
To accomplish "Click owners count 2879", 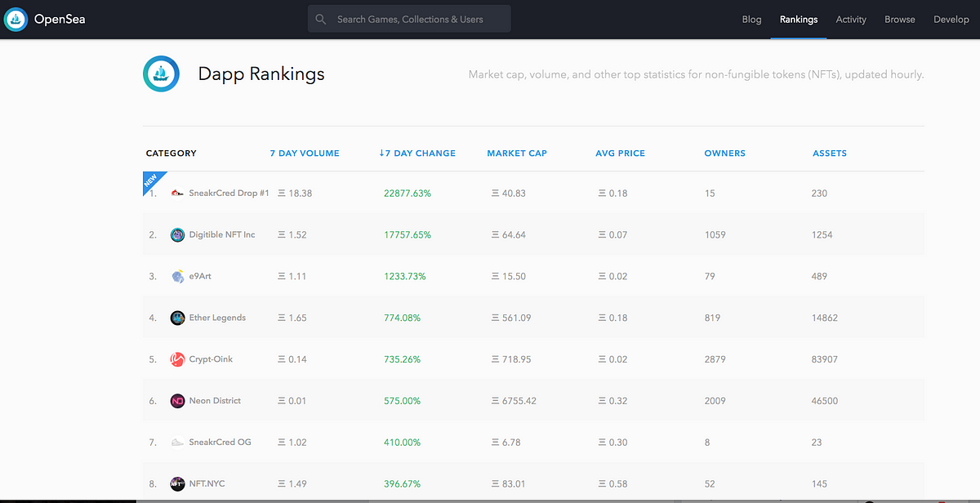I will 715,359.
